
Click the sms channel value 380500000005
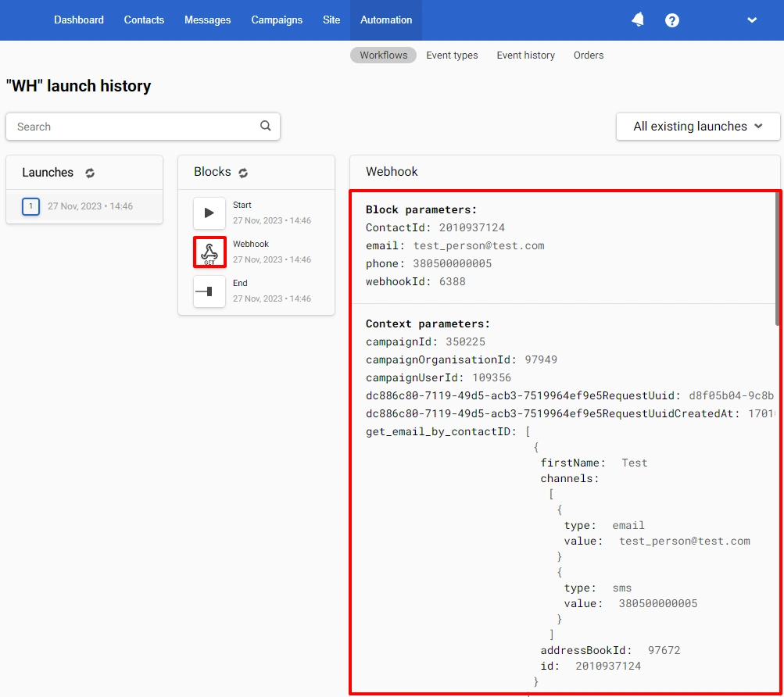click(658, 603)
